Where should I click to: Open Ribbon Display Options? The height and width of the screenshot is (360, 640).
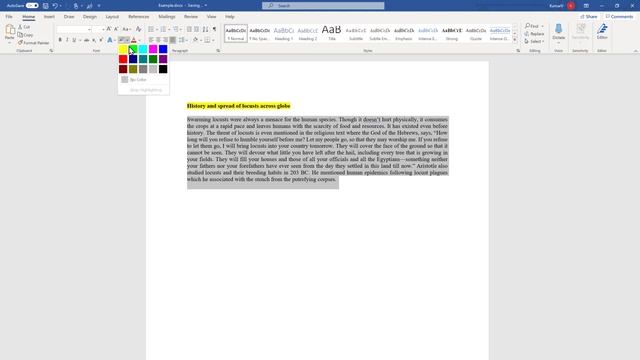point(586,6)
